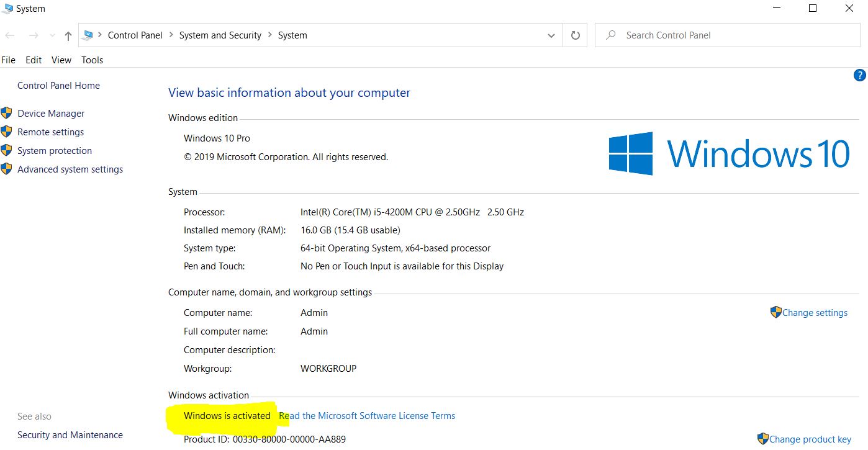Viewport: 868px width, 450px height.
Task: Go back using the back arrow
Action: coord(10,35)
